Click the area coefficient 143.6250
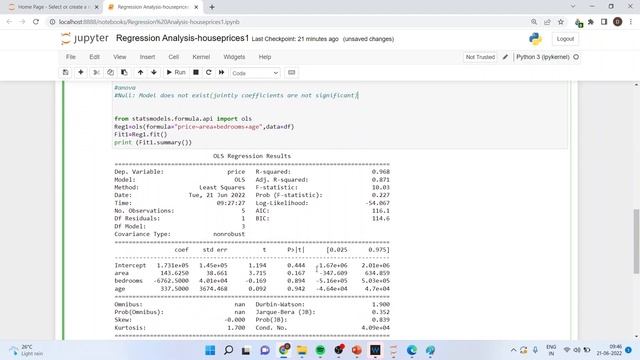The width and height of the screenshot is (640, 360). tap(174, 273)
